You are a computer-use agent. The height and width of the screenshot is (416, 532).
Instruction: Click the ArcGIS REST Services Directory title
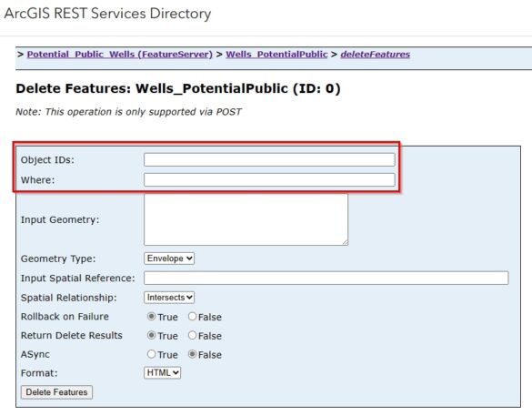tap(107, 14)
